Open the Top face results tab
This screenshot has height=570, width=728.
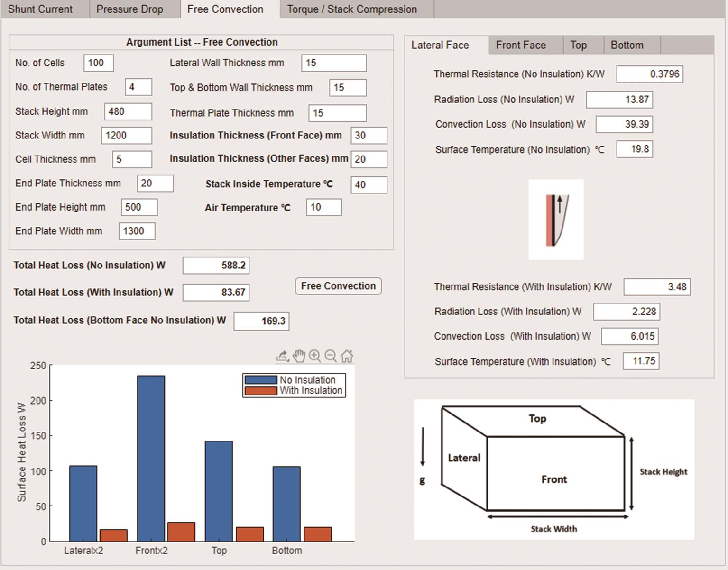coord(578,45)
